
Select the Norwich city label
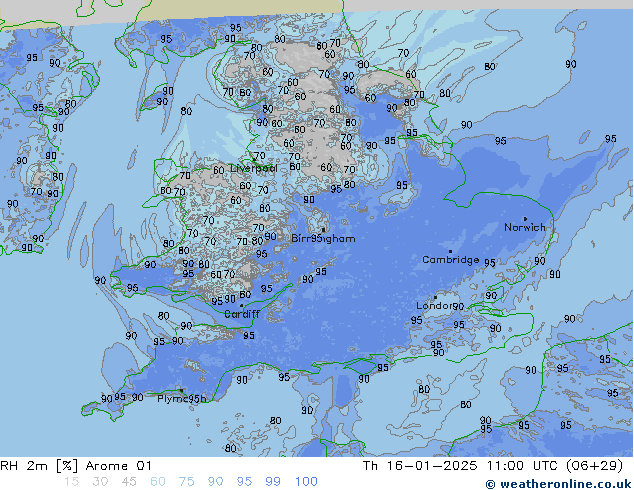click(x=525, y=227)
